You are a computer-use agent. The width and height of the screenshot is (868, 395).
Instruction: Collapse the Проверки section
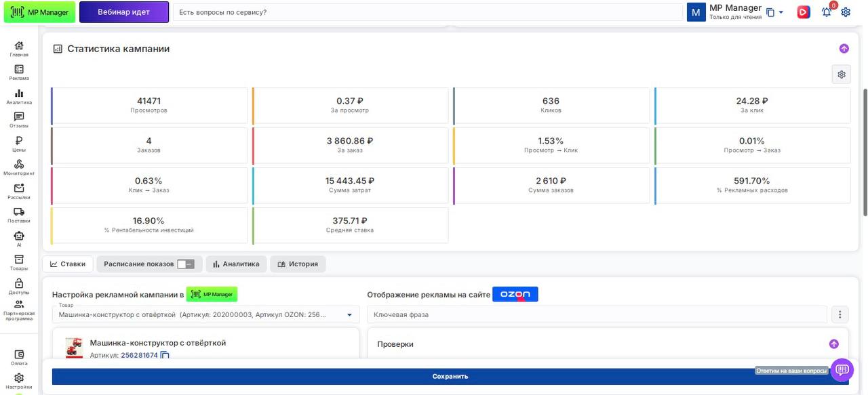833,344
